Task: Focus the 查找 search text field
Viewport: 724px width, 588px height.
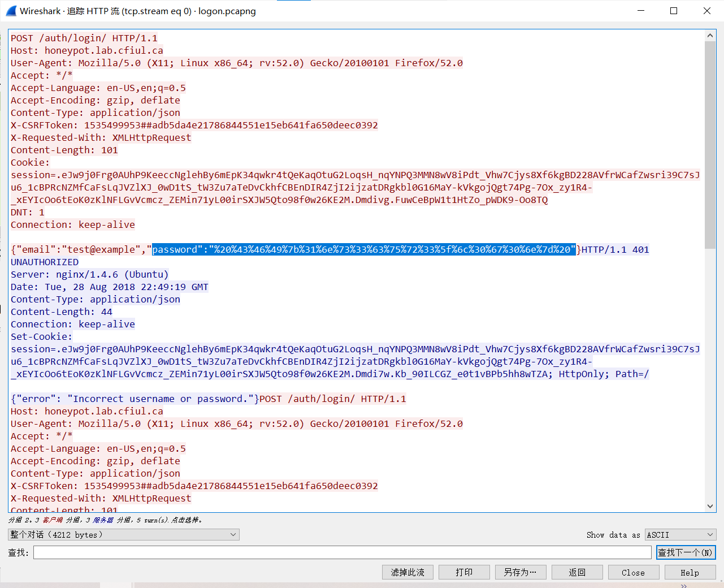Action: click(x=342, y=552)
